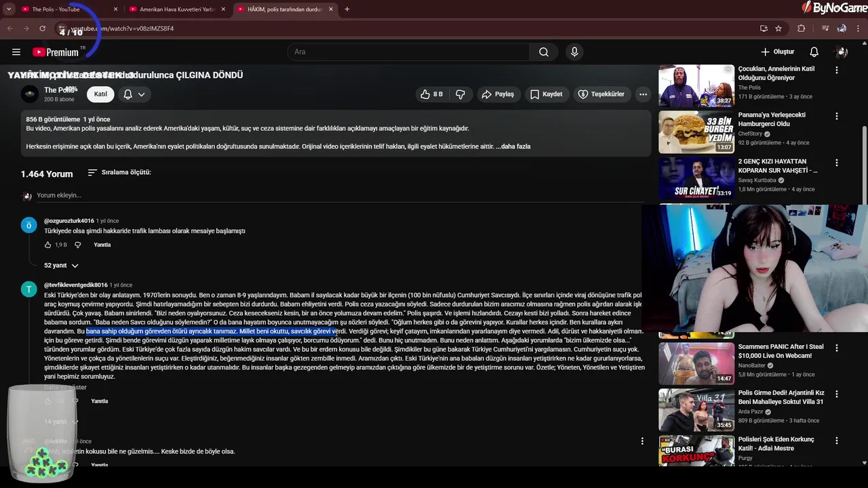
Task: Close The Polis - YouTube tab
Action: (x=115, y=9)
